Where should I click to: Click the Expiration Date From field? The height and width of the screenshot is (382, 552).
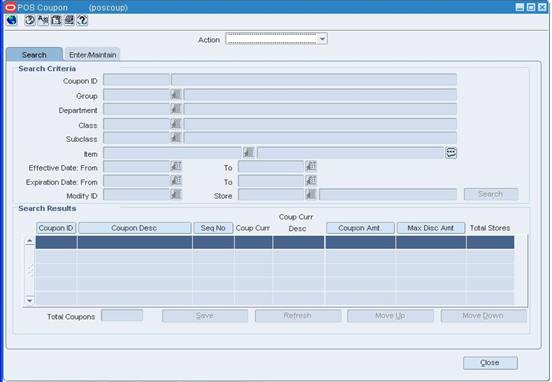click(136, 181)
